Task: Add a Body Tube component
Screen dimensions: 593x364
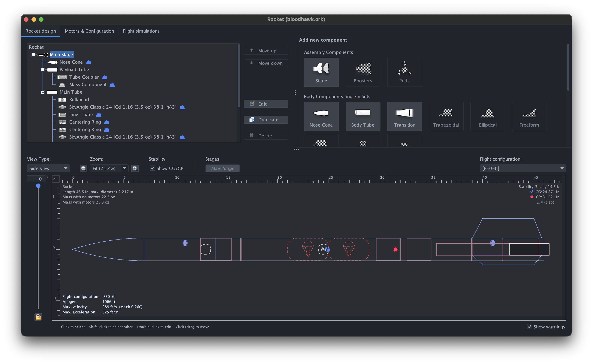Action: 363,116
